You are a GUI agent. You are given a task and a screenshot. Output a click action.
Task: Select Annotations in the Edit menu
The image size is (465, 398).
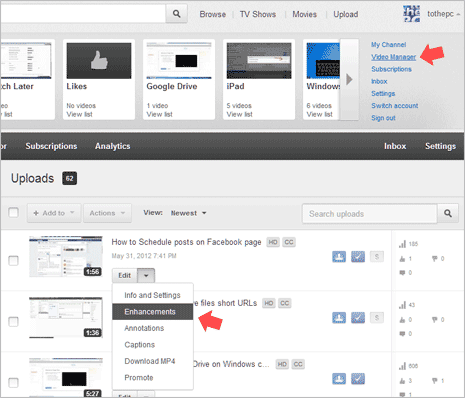152,328
